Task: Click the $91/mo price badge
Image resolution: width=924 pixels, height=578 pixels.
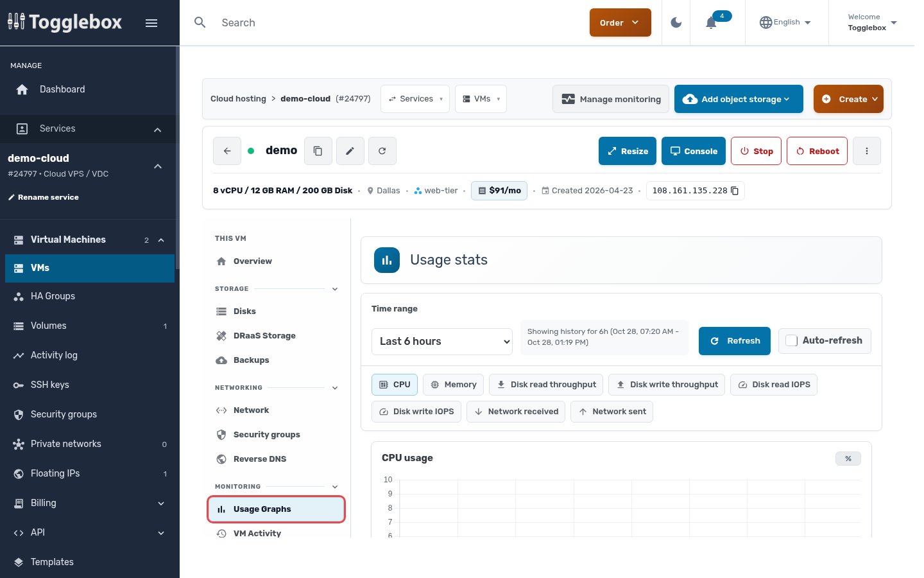Action: tap(499, 191)
